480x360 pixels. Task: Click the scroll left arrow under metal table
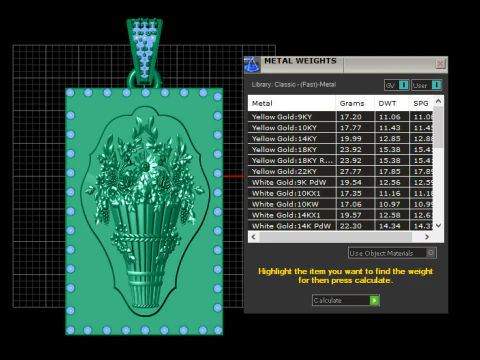[x=254, y=237]
